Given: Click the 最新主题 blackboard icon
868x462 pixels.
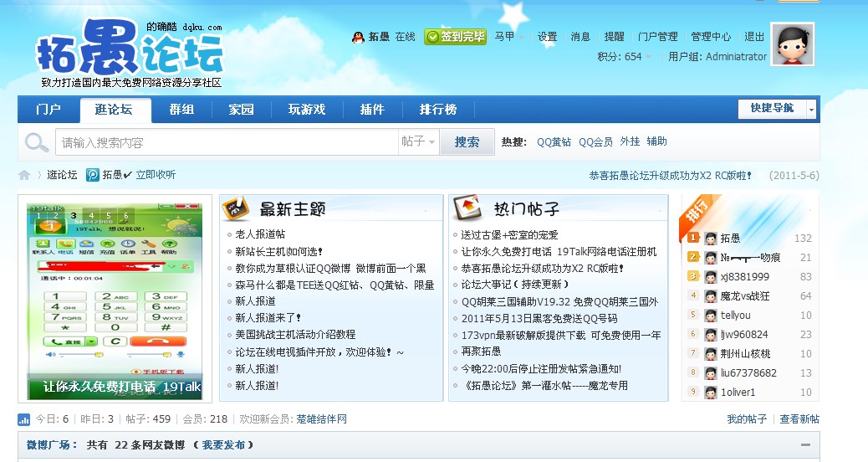Looking at the screenshot, I should [x=235, y=208].
